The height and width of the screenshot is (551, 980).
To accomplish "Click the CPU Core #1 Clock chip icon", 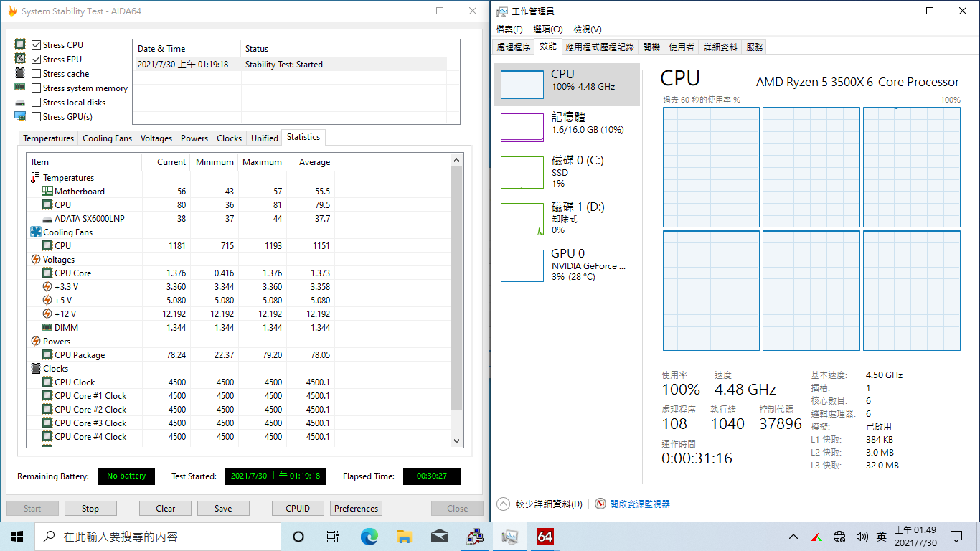I will (x=47, y=395).
